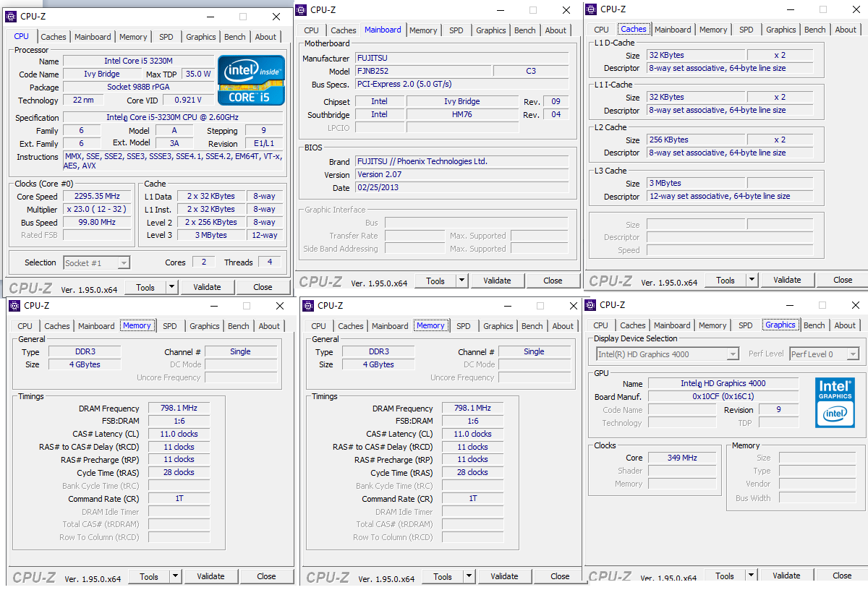This screenshot has height=590, width=868.
Task: Open the Tools dropdown arrow in the Caches window
Action: tap(752, 280)
